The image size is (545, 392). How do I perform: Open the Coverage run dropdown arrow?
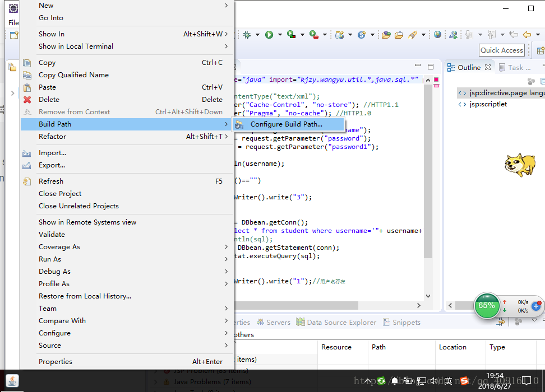click(302, 35)
